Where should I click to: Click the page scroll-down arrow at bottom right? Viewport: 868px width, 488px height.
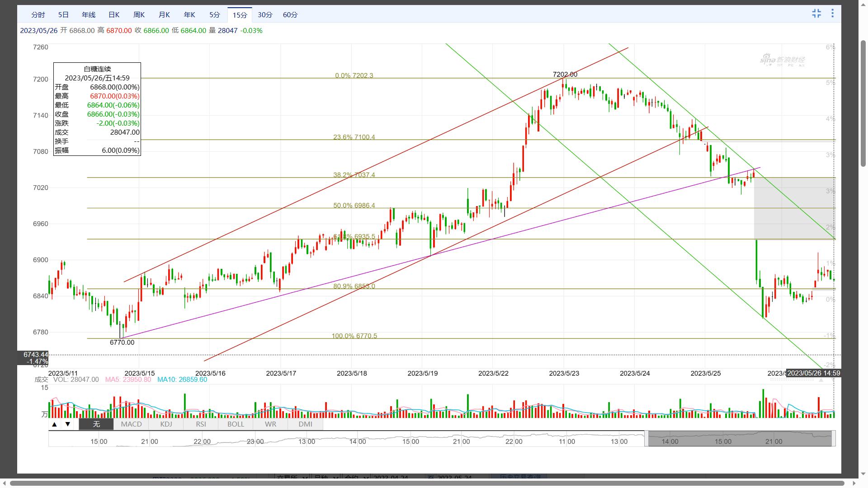coord(863,474)
